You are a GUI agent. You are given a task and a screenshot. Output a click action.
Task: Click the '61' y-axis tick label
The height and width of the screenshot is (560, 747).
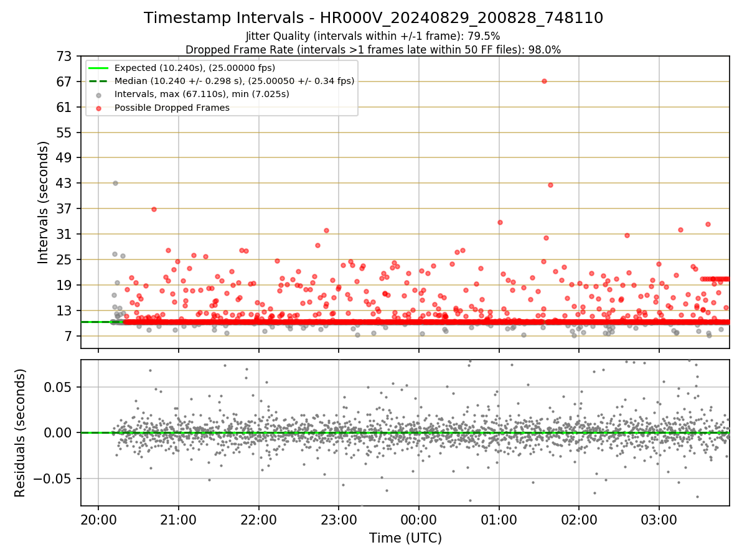(65, 107)
